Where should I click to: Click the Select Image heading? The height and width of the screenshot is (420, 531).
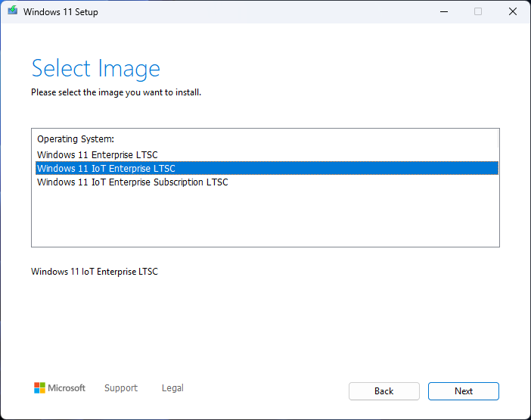(95, 68)
